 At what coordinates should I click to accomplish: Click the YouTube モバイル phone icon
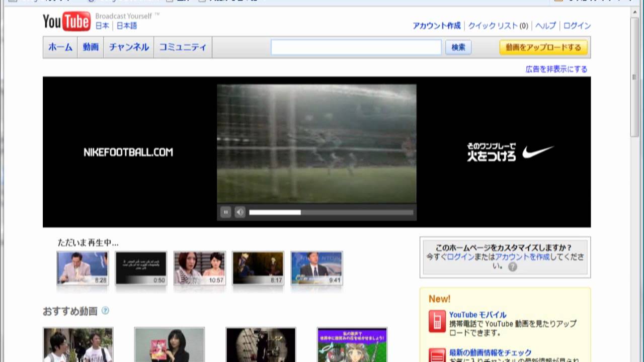[437, 321]
